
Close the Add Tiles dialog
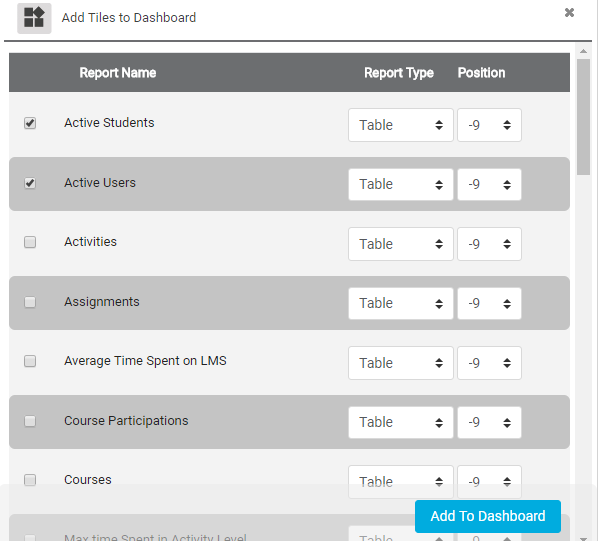point(569,13)
